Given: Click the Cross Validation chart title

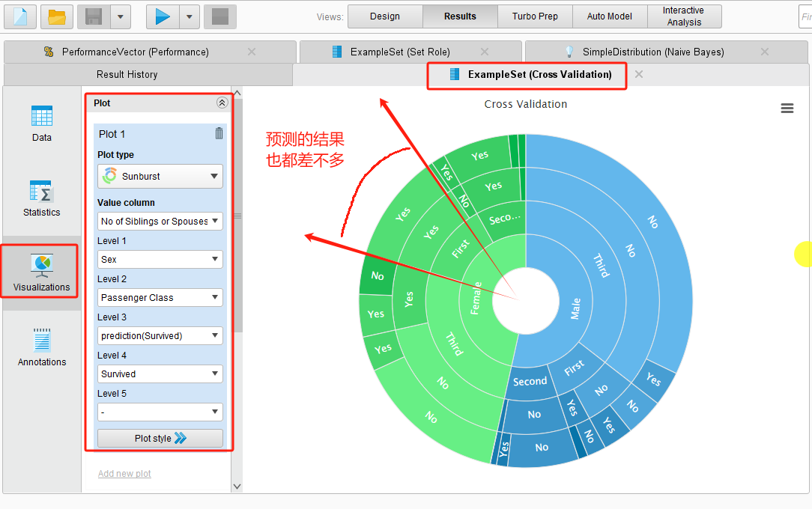Looking at the screenshot, I should [x=526, y=104].
